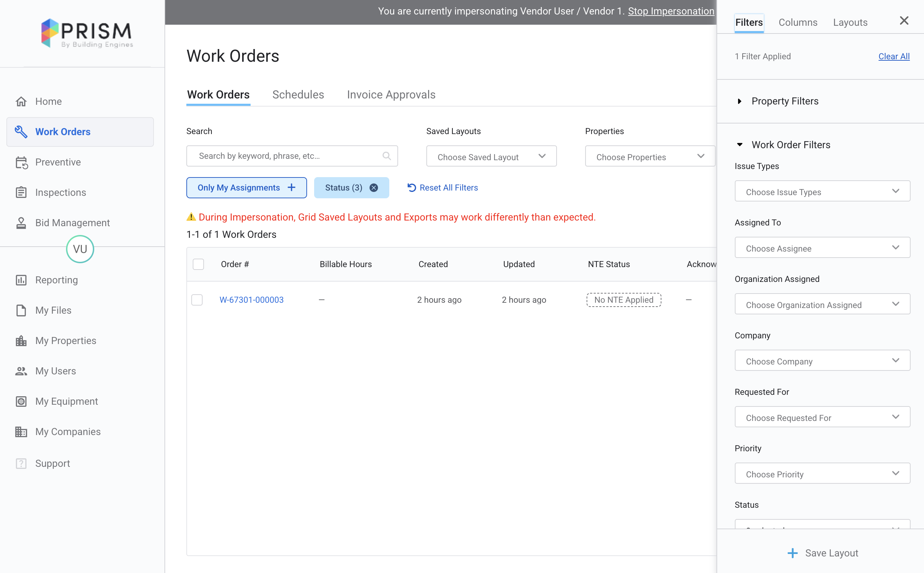Open My Equipment icon in sidebar
This screenshot has width=924, height=573.
[x=21, y=401]
